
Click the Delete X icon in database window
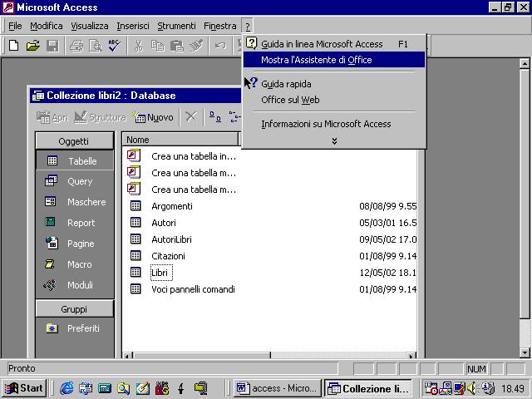point(191,117)
